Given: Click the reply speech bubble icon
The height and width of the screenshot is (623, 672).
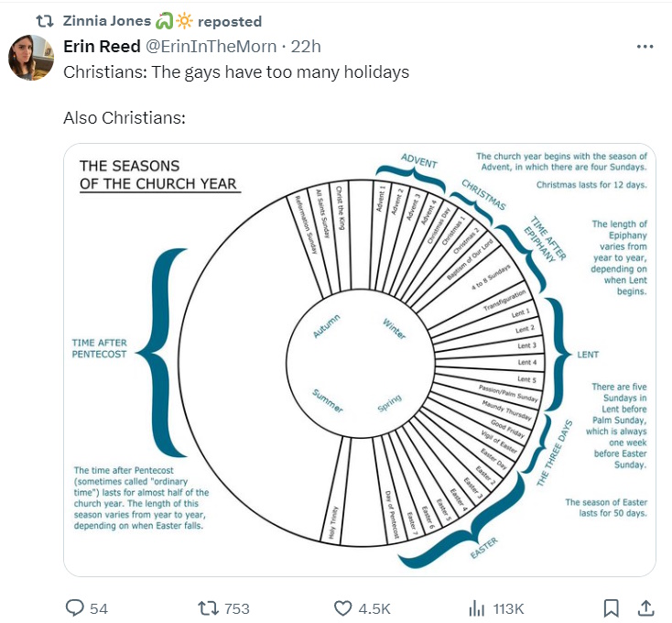Looking at the screenshot, I should (x=75, y=608).
